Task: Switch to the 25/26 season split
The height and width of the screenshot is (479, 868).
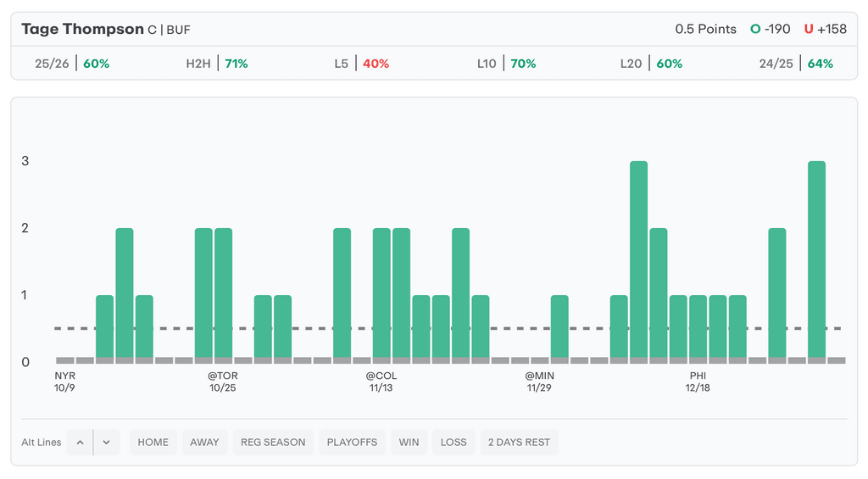Action: click(x=72, y=64)
